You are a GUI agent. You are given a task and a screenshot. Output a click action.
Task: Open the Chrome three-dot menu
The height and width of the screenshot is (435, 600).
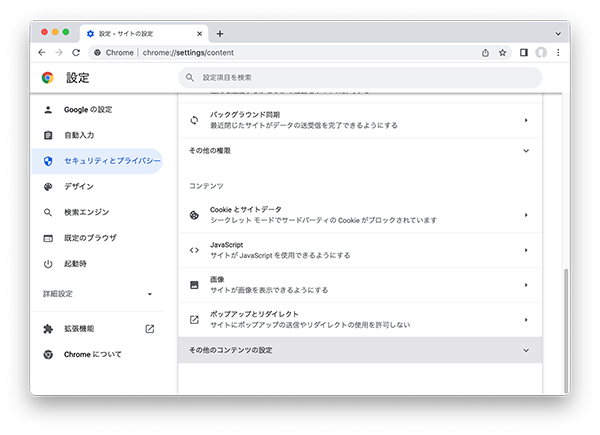pyautogui.click(x=557, y=52)
